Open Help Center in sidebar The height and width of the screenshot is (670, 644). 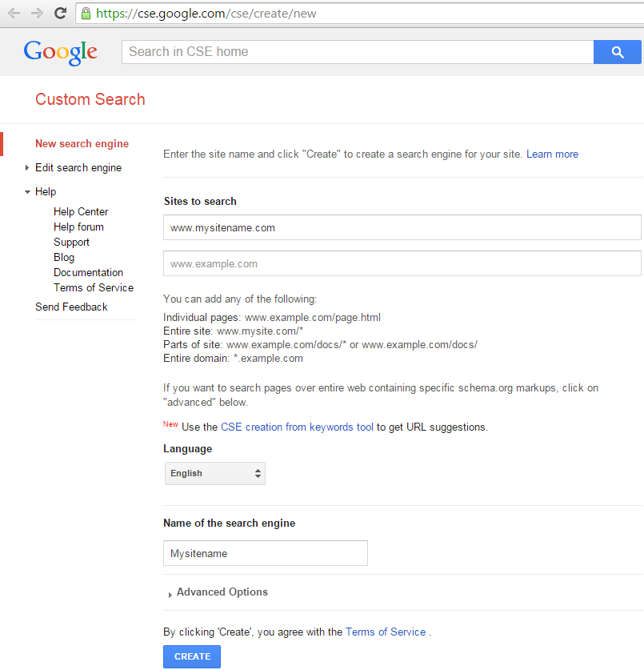(81, 211)
